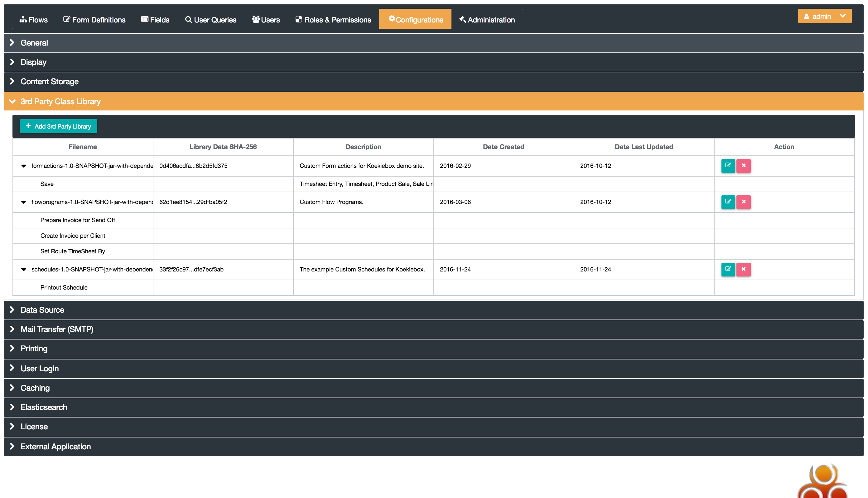This screenshot has height=498, width=868.
Task: Open the Flows navigation item
Action: coord(33,20)
